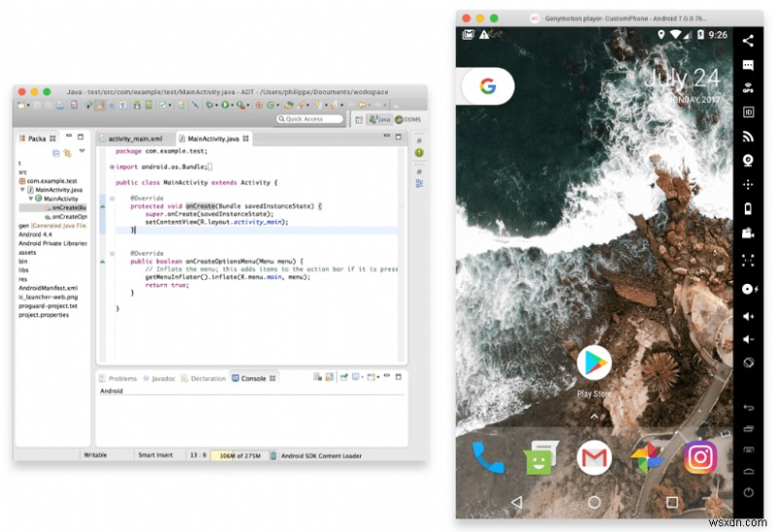This screenshot has width=778, height=532.
Task: Expand the folded import statement
Action: pyautogui.click(x=112, y=166)
